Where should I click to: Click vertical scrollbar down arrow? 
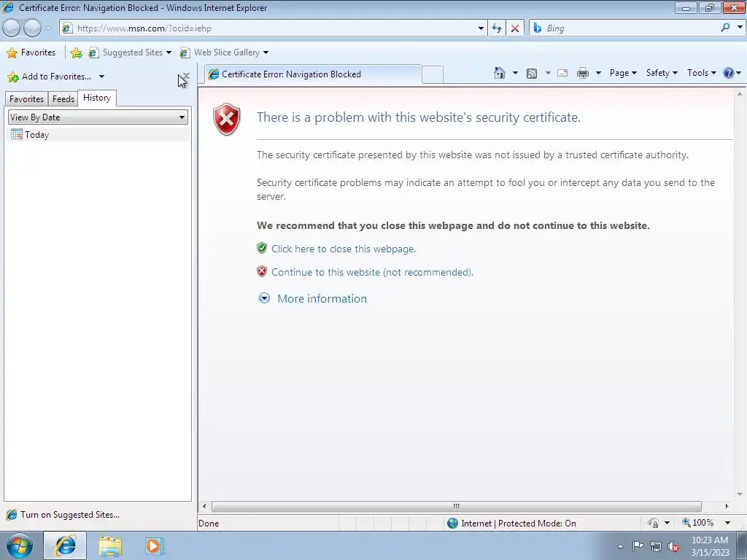tap(740, 494)
